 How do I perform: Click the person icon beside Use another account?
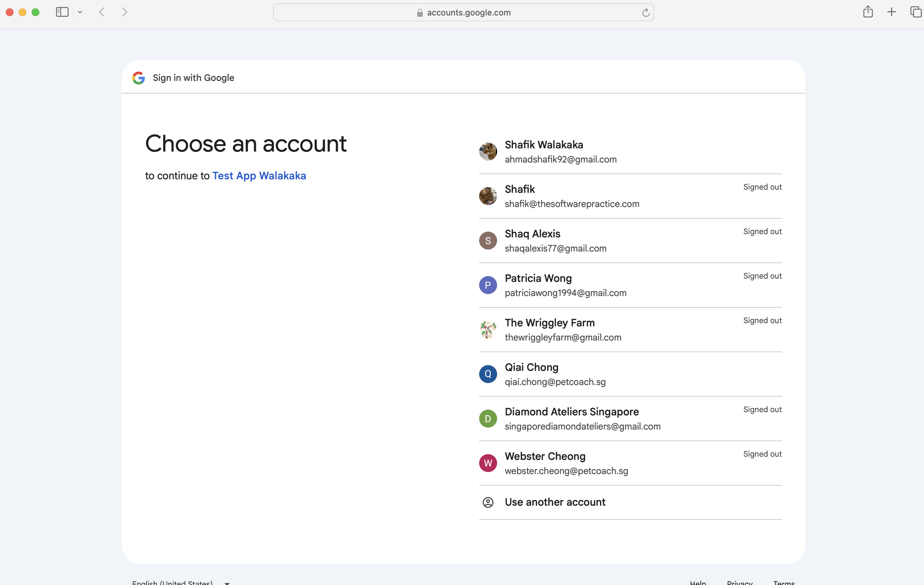pyautogui.click(x=488, y=502)
